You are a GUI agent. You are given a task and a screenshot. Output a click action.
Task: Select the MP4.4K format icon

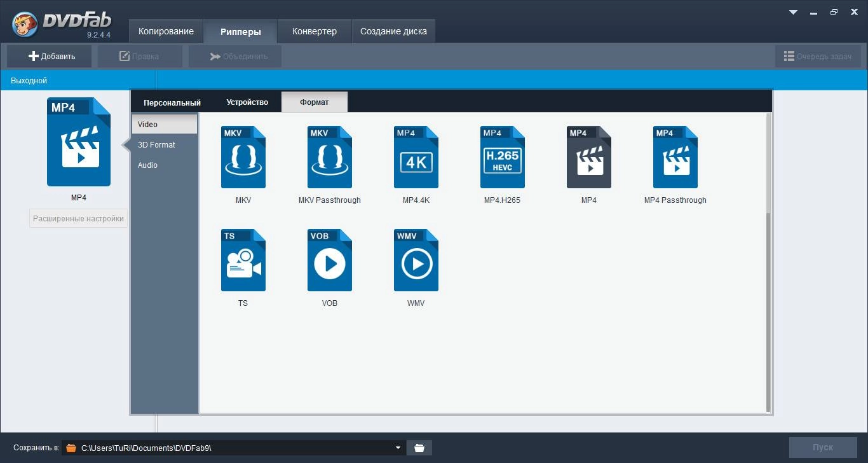tap(416, 157)
